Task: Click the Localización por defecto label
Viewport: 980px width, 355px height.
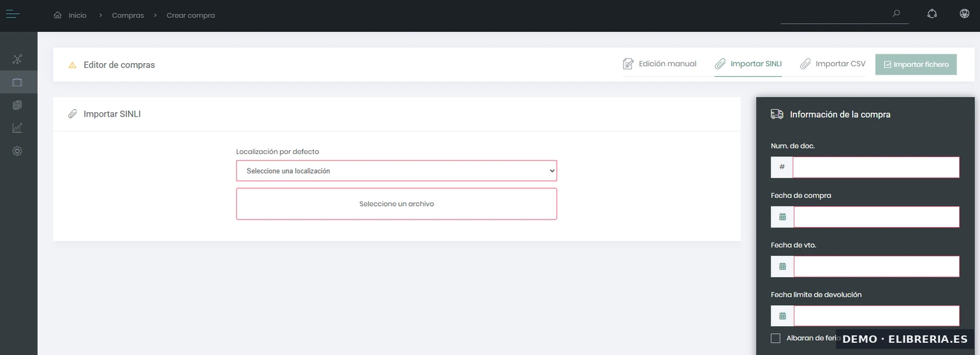Action: [277, 151]
